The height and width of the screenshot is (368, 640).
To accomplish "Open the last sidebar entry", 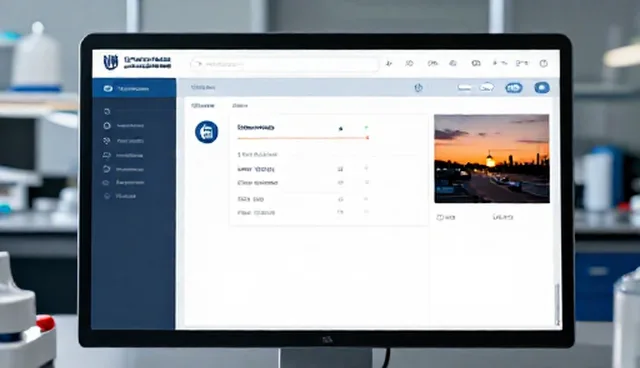I will coord(120,196).
